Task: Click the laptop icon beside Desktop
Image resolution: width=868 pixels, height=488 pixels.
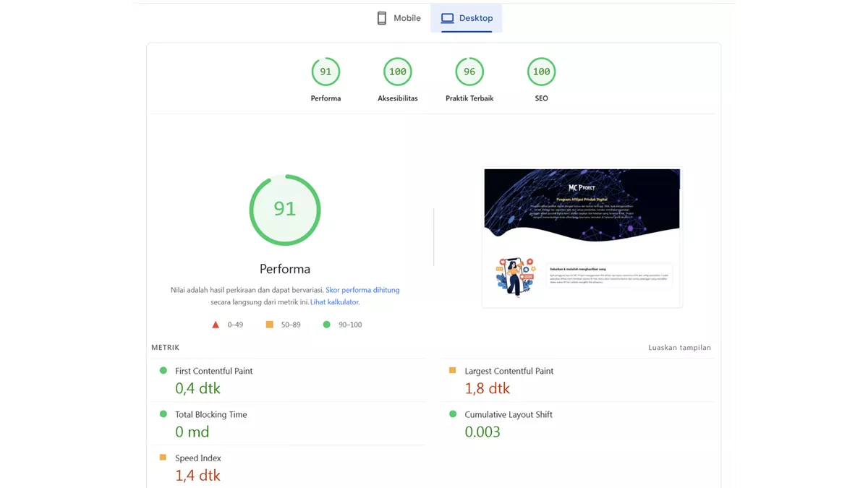Action: (448, 17)
